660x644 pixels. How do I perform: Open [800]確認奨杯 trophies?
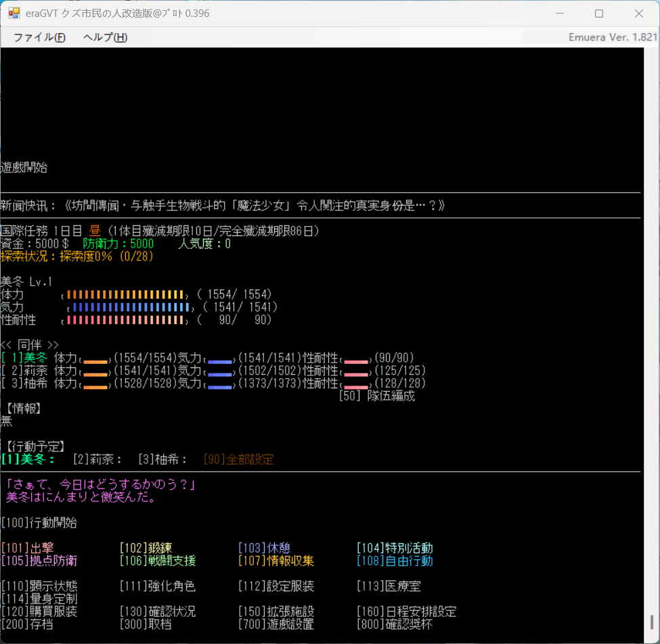395,624
